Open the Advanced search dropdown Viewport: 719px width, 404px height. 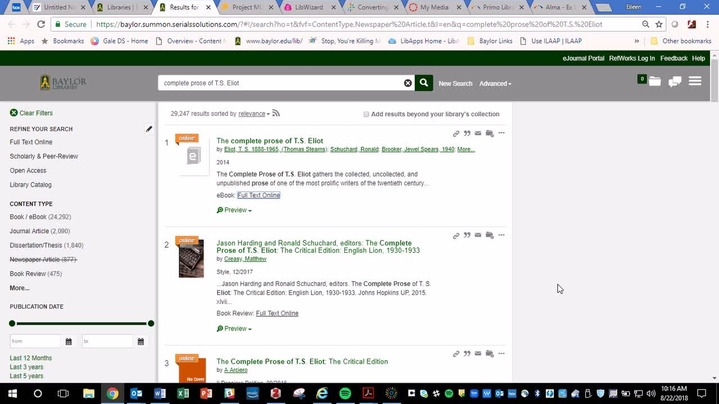[x=495, y=83]
